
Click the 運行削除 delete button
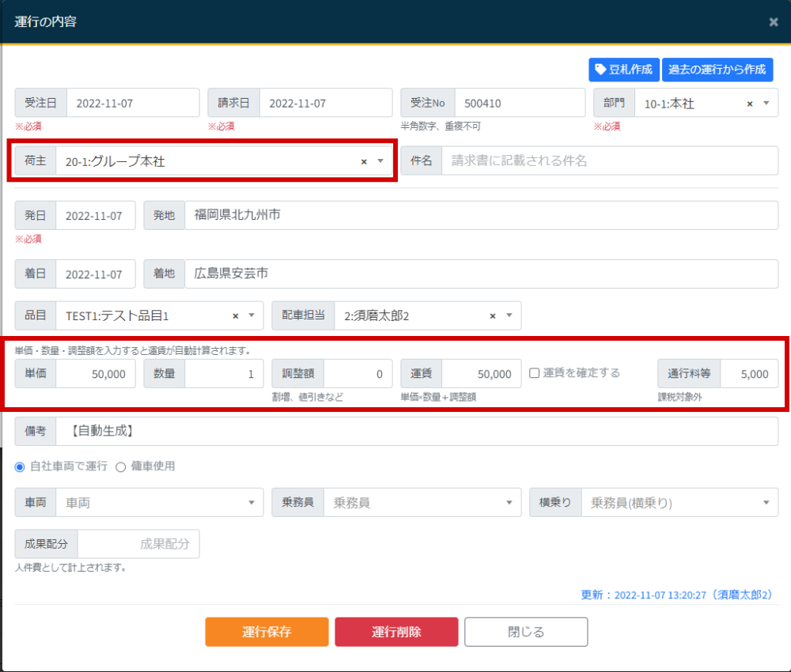click(396, 632)
